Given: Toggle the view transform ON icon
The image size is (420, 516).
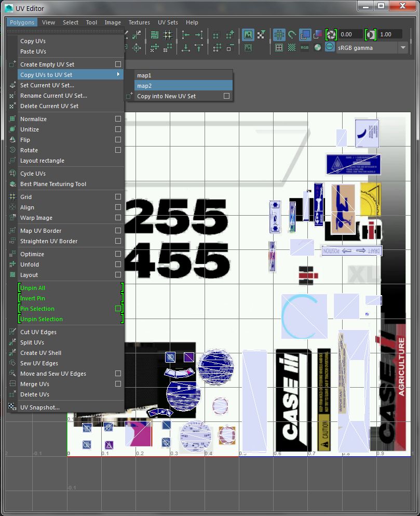Looking at the screenshot, I should coord(330,47).
